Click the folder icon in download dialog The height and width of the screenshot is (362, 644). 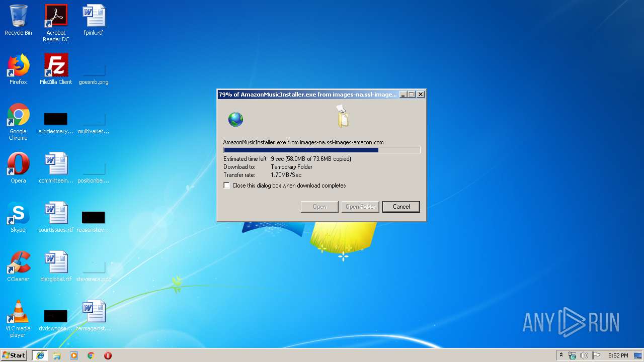(343, 116)
